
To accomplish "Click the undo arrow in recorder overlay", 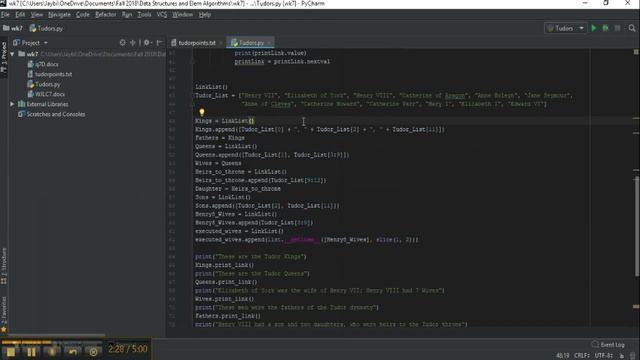I will coord(73,352).
